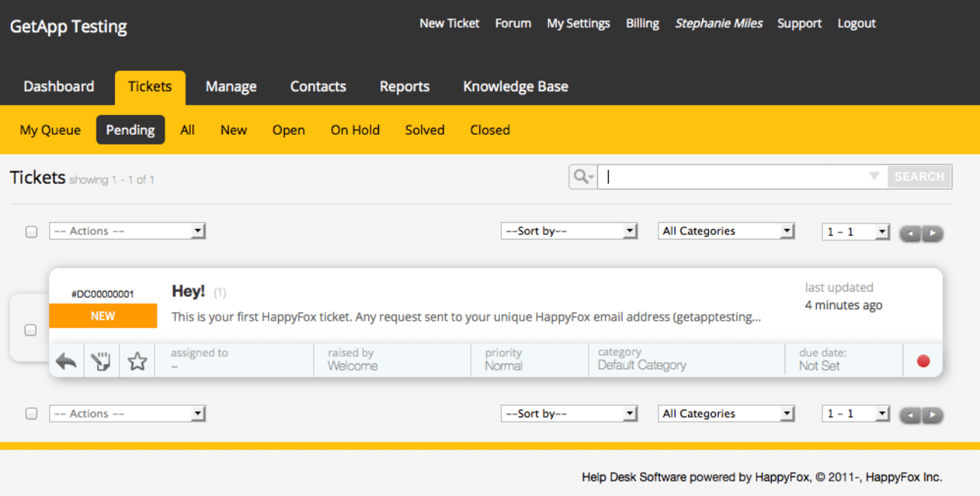Click the New Ticket link
Screen dimensions: 980x496
pyautogui.click(x=449, y=24)
